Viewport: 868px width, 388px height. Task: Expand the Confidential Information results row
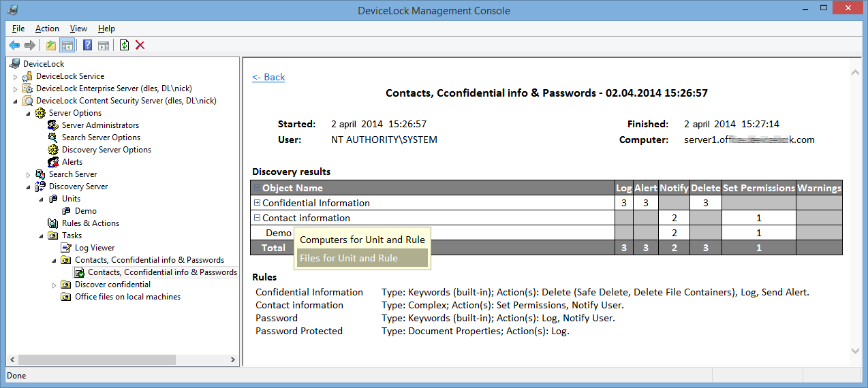(x=257, y=203)
